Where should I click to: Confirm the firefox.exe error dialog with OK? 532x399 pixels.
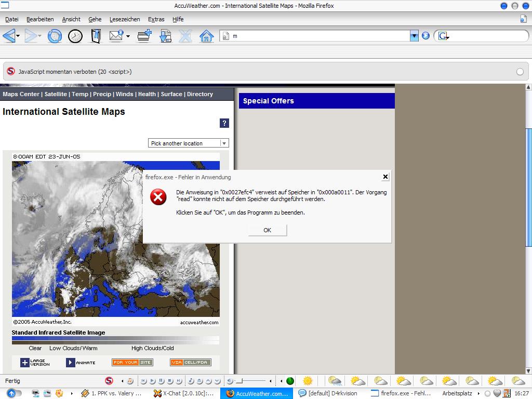click(268, 230)
